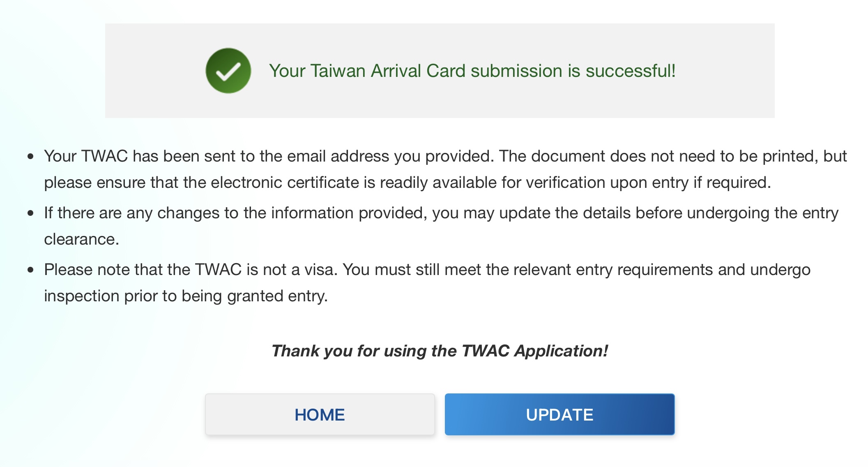Click the word "successful!" in the banner
The image size is (868, 467).
(x=630, y=71)
